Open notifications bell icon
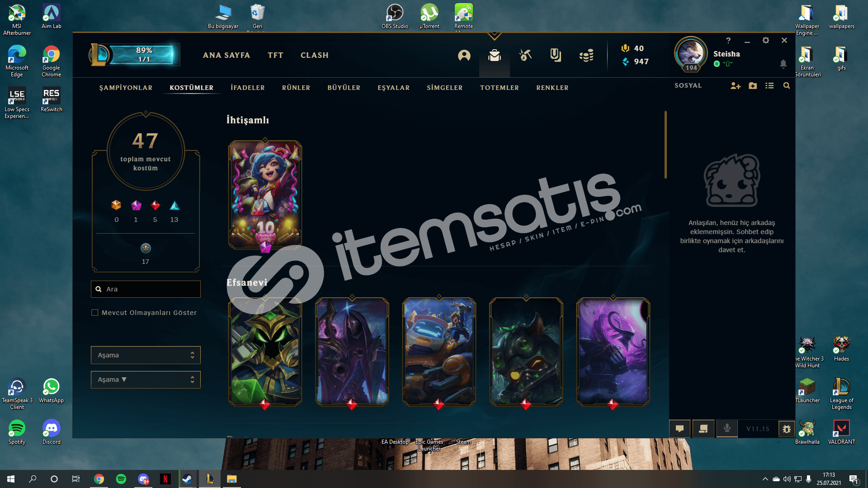This screenshot has height=488, width=868. click(783, 64)
